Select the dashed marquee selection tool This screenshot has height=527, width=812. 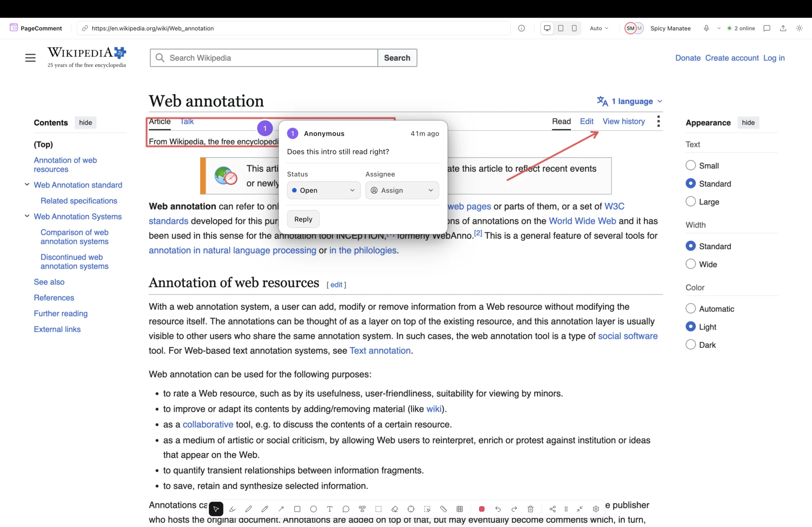click(378, 509)
